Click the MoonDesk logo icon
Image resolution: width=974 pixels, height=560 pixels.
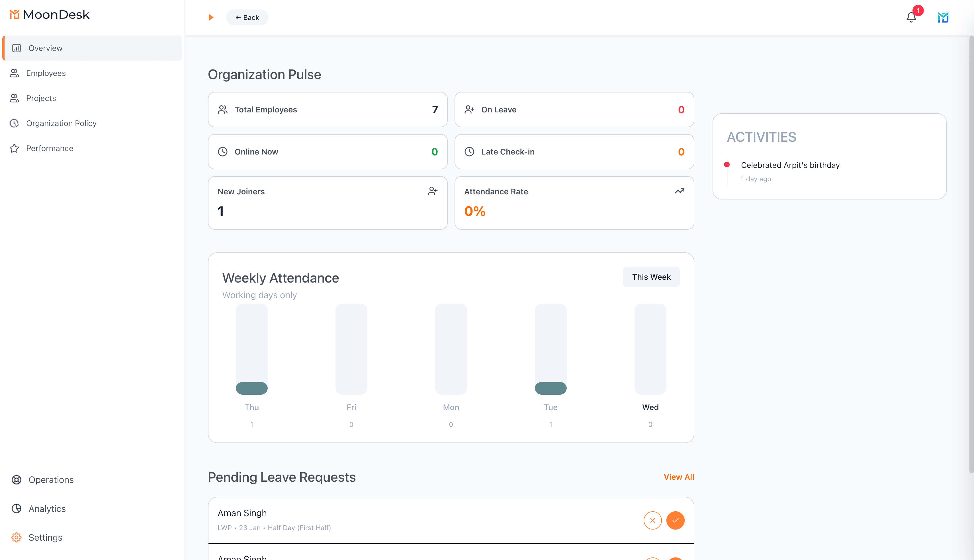pos(14,15)
